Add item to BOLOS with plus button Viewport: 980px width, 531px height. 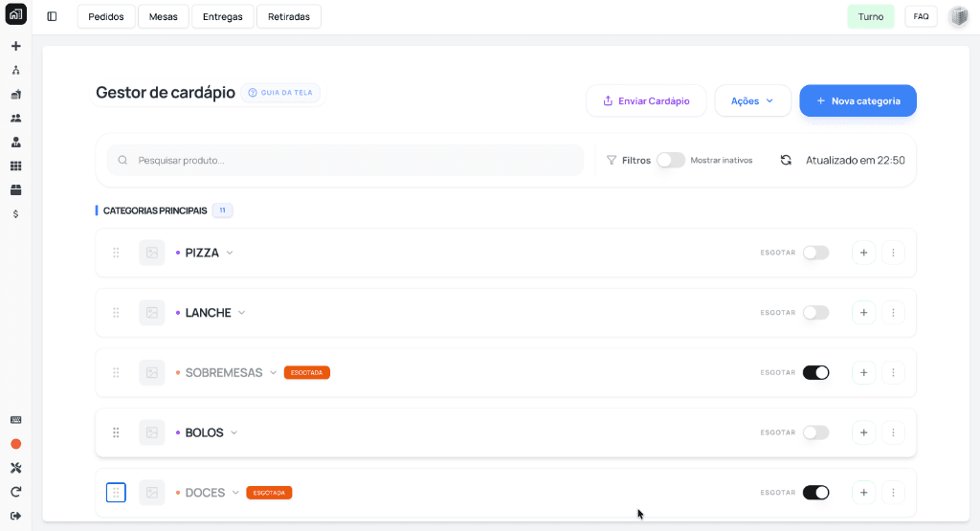tap(863, 432)
